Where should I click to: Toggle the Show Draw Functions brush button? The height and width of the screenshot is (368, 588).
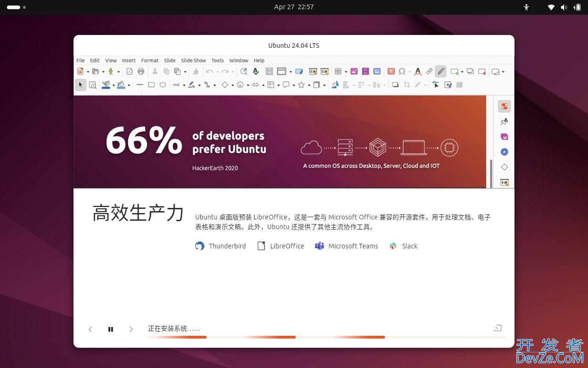(441, 71)
